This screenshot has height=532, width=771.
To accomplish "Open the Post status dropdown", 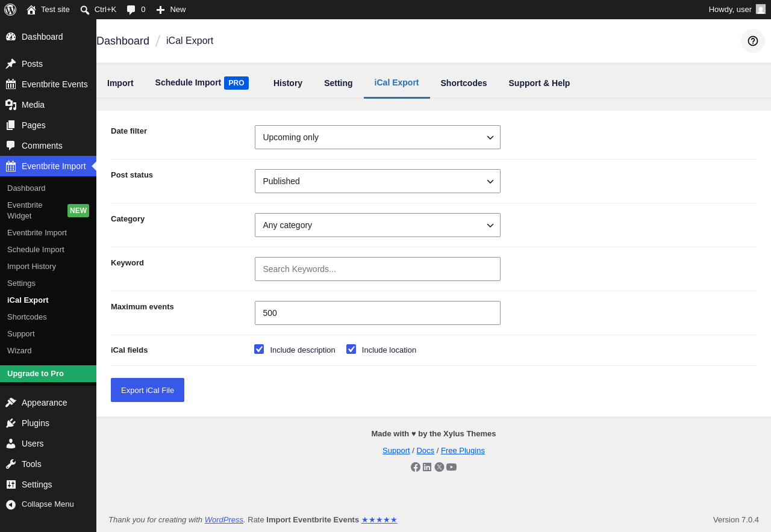I will 378,181.
